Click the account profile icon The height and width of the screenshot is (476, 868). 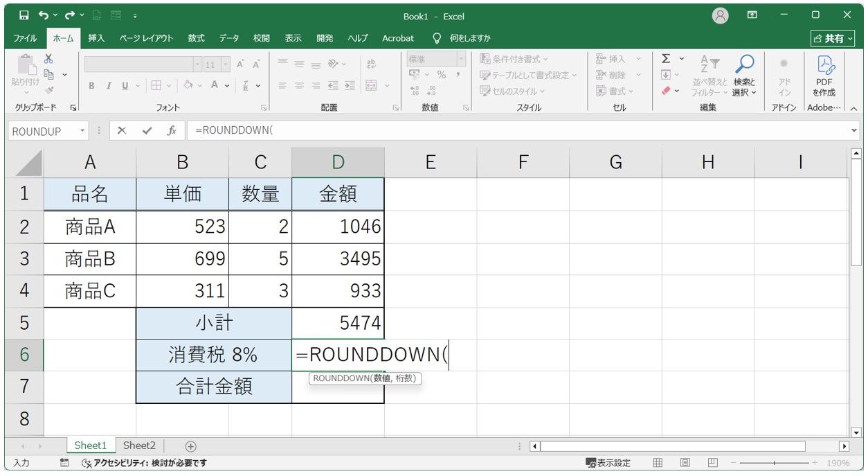[720, 15]
